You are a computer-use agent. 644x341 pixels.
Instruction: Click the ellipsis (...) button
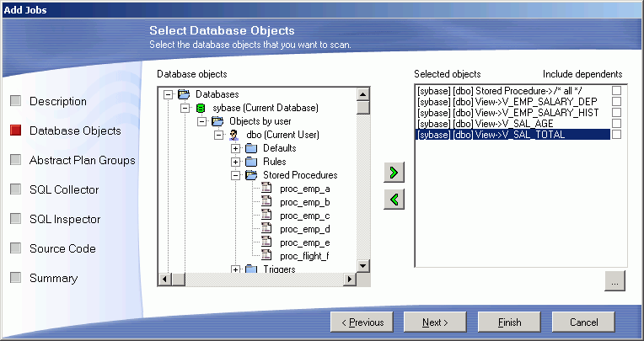(614, 280)
